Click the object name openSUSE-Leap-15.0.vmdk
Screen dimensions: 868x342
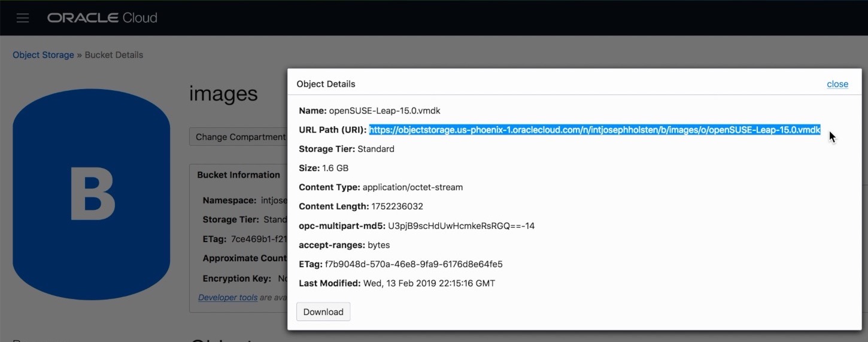tap(384, 111)
